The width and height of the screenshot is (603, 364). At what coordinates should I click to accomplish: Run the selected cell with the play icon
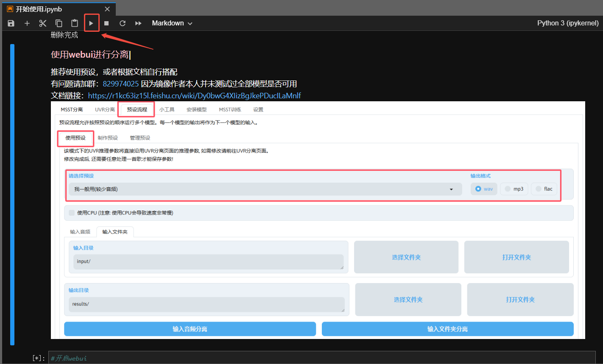pos(91,23)
